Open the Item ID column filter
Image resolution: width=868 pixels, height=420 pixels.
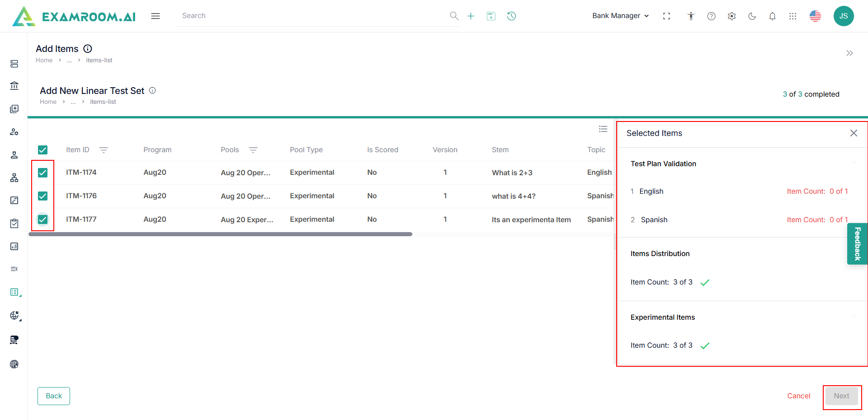tap(104, 150)
